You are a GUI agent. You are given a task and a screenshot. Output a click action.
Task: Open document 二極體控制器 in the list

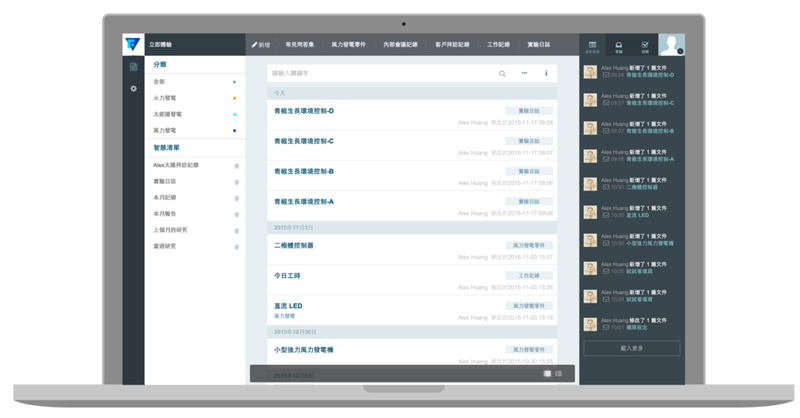293,245
